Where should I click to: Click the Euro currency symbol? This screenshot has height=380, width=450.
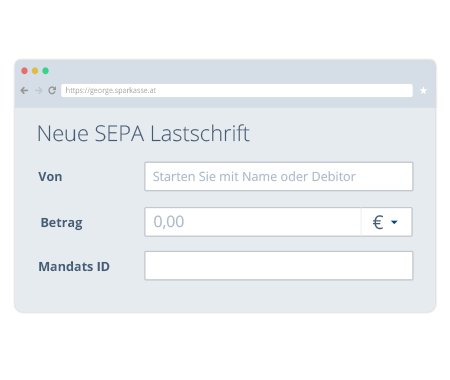tap(378, 222)
